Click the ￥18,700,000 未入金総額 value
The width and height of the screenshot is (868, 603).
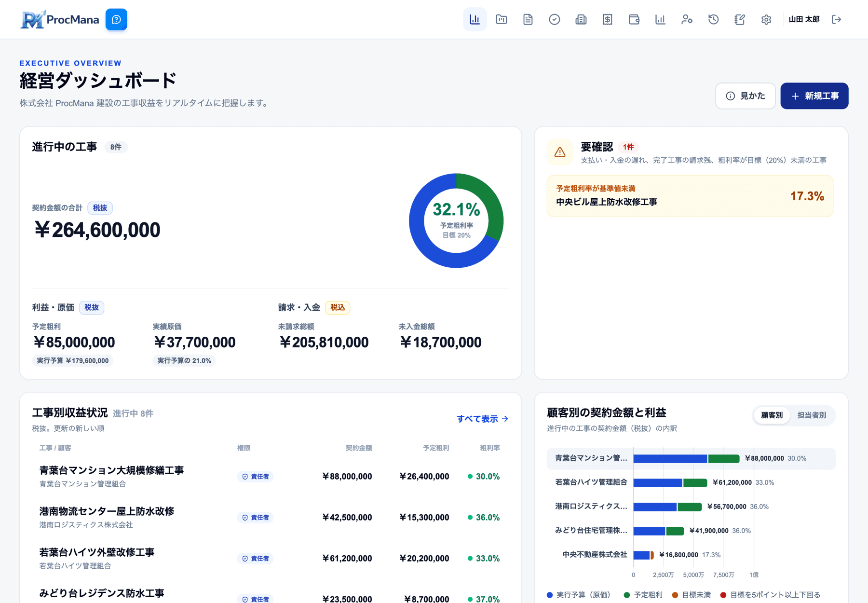pyautogui.click(x=440, y=343)
